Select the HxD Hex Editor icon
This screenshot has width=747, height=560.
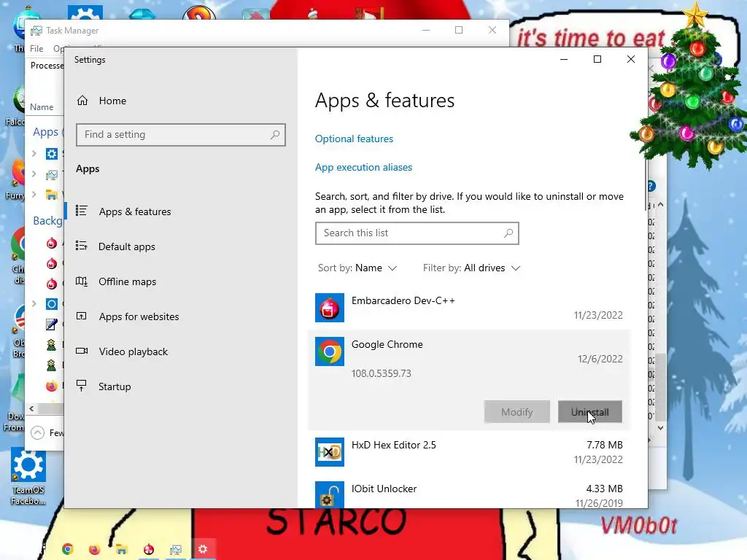click(x=329, y=452)
